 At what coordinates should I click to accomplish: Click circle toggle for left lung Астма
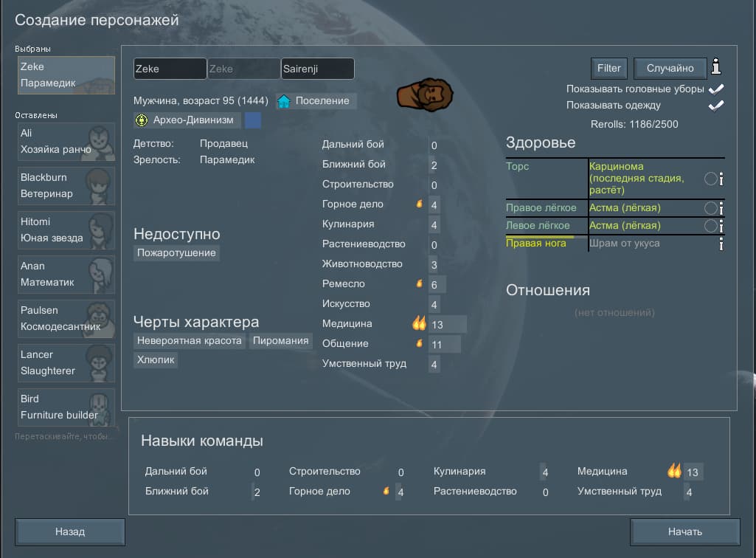(710, 226)
